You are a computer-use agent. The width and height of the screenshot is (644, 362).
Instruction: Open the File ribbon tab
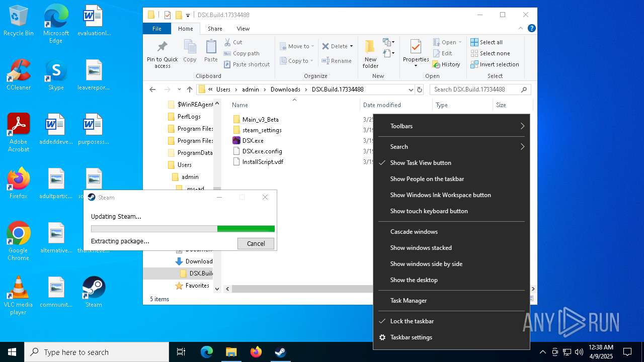click(157, 29)
